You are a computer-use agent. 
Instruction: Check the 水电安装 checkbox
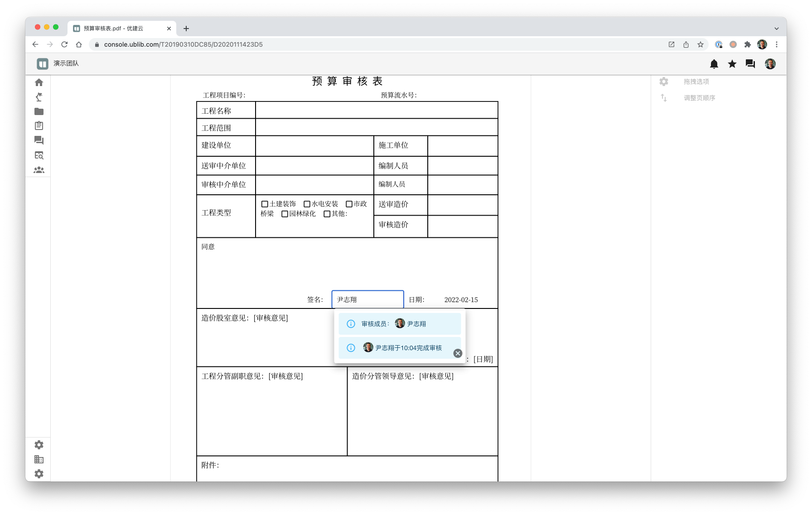point(307,204)
